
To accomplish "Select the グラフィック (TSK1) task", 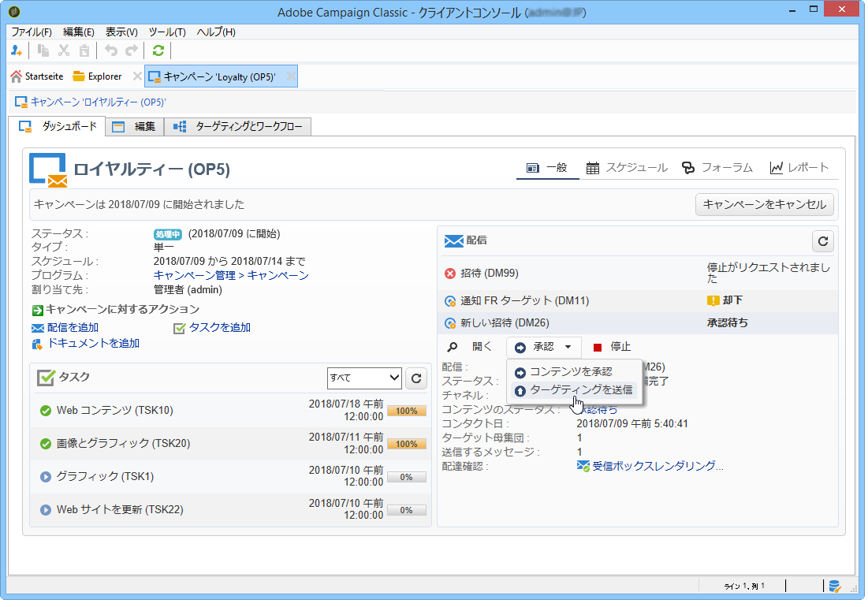I will point(231,477).
